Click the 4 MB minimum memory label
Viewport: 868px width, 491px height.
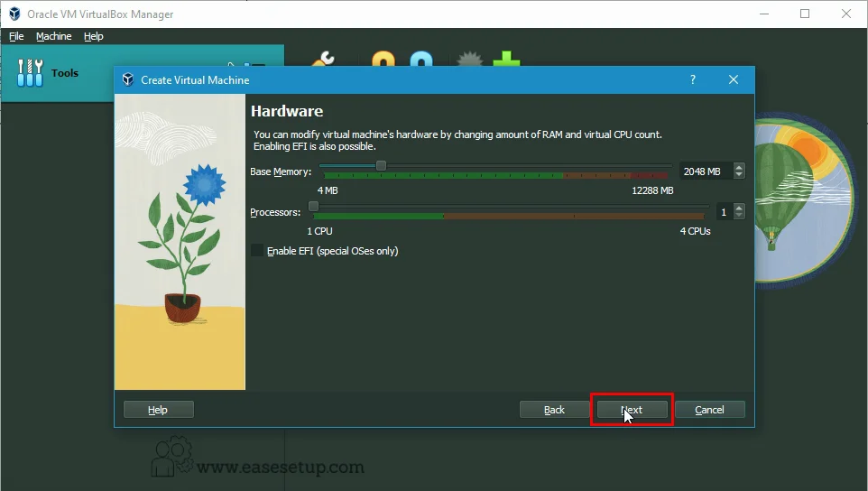click(328, 190)
